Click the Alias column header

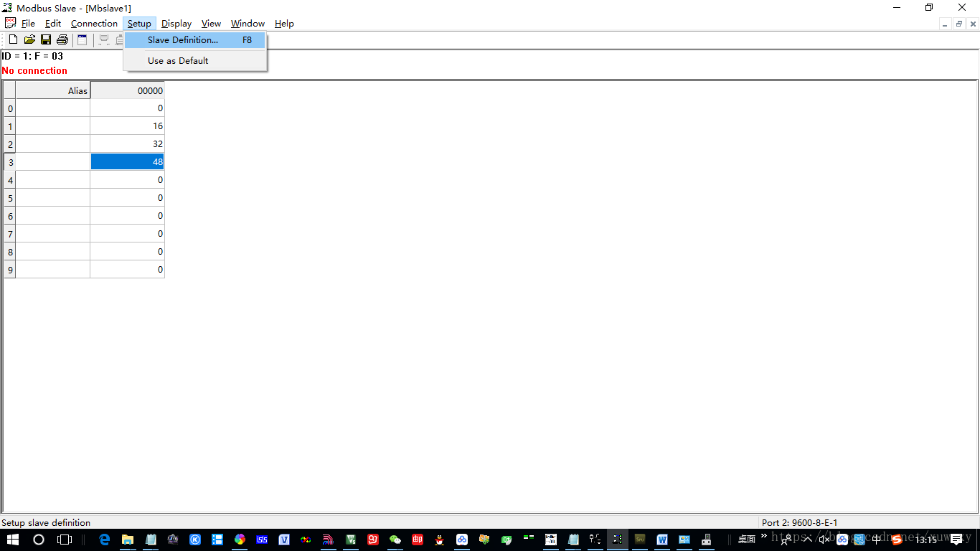click(53, 90)
